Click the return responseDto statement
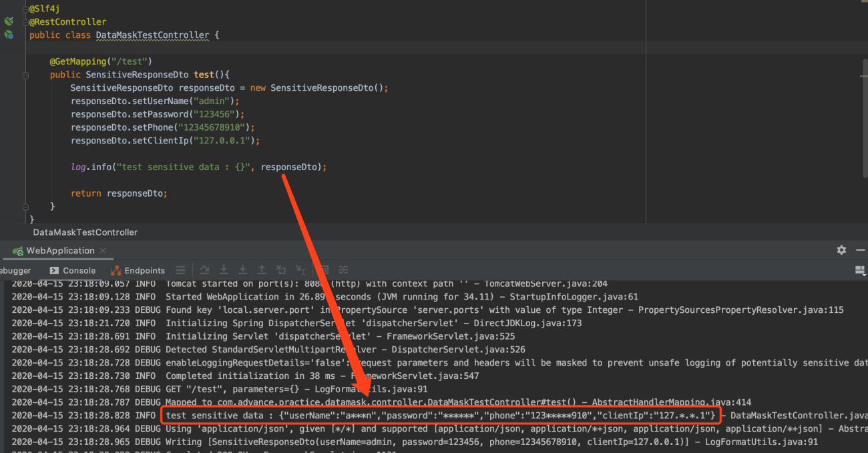 click(x=119, y=193)
